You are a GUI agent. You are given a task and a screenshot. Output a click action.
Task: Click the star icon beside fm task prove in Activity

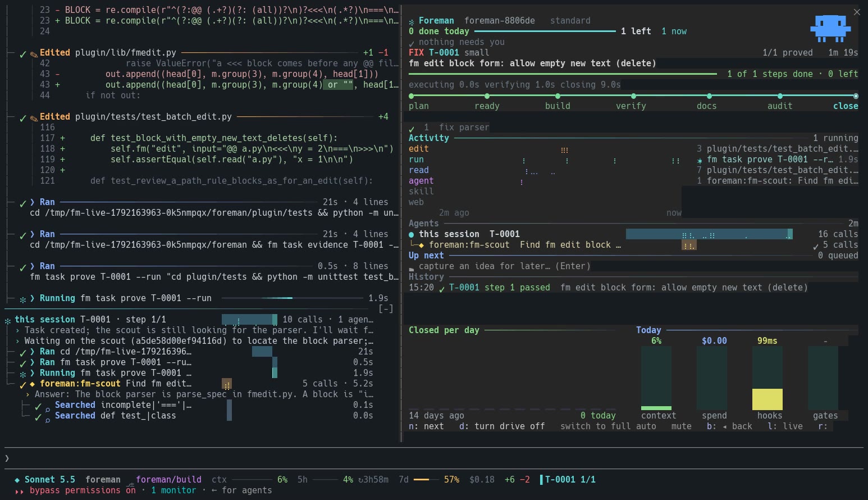pos(700,160)
